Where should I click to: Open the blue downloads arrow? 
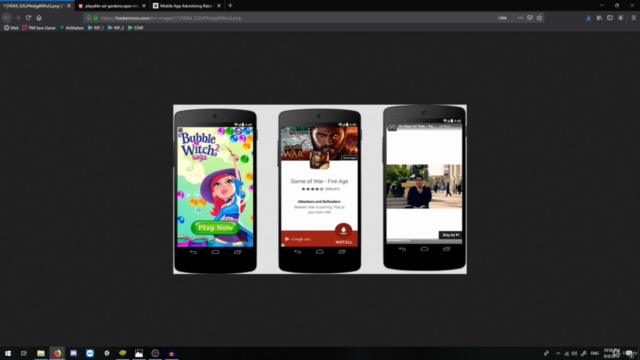(x=589, y=18)
